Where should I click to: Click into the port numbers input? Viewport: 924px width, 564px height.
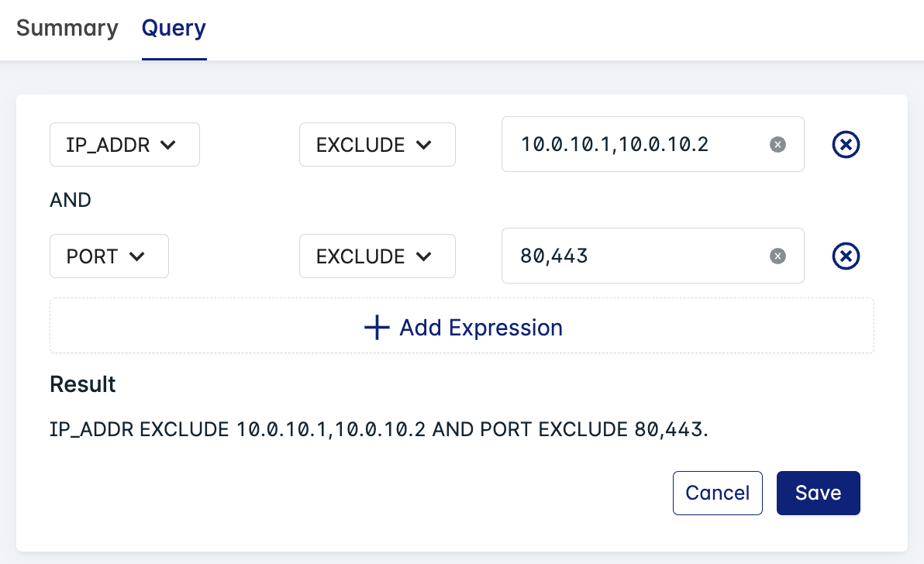(636, 256)
